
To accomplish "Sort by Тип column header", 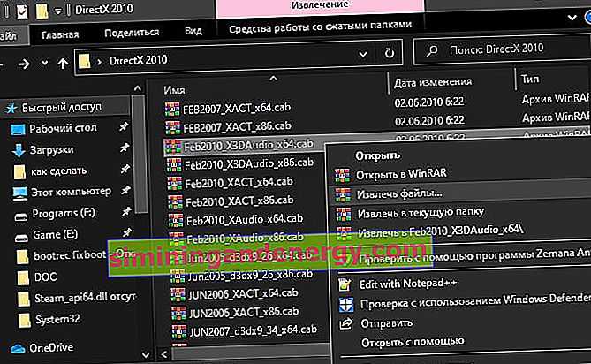I will tap(530, 79).
